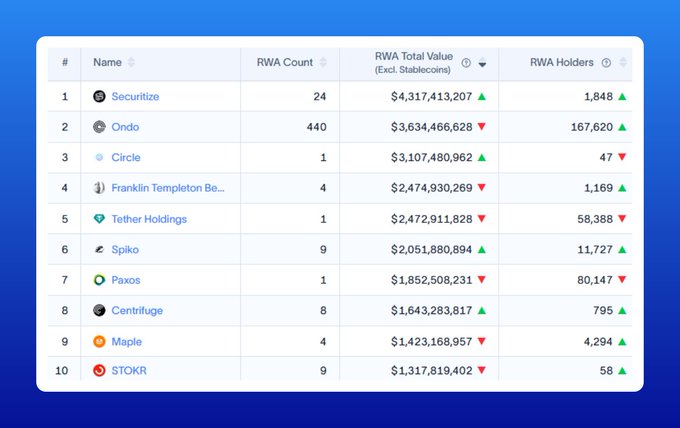Click the red STOKR logo icon
680x428 pixels.
tap(99, 370)
